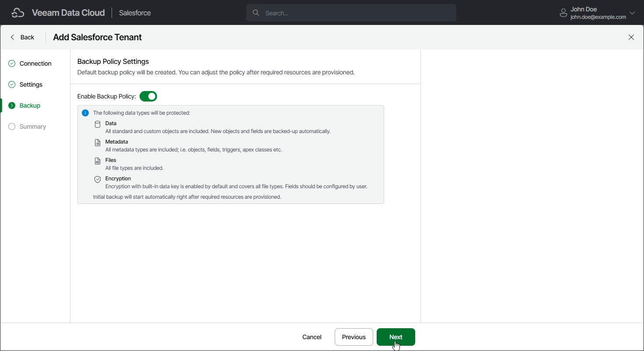Click the search magnifier icon
Screen dimensions: 644x351
point(256,13)
